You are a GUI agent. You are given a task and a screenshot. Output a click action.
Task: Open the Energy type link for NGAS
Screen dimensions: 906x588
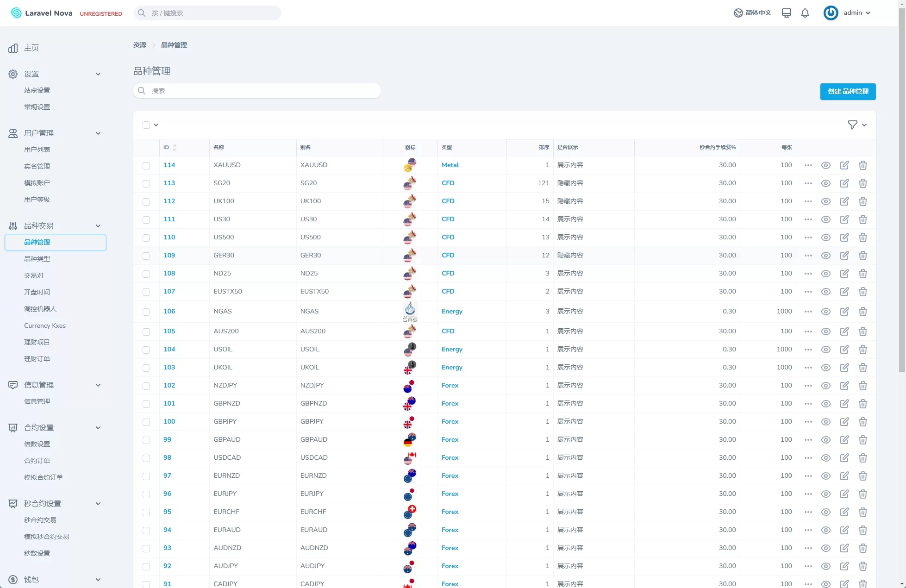click(451, 312)
